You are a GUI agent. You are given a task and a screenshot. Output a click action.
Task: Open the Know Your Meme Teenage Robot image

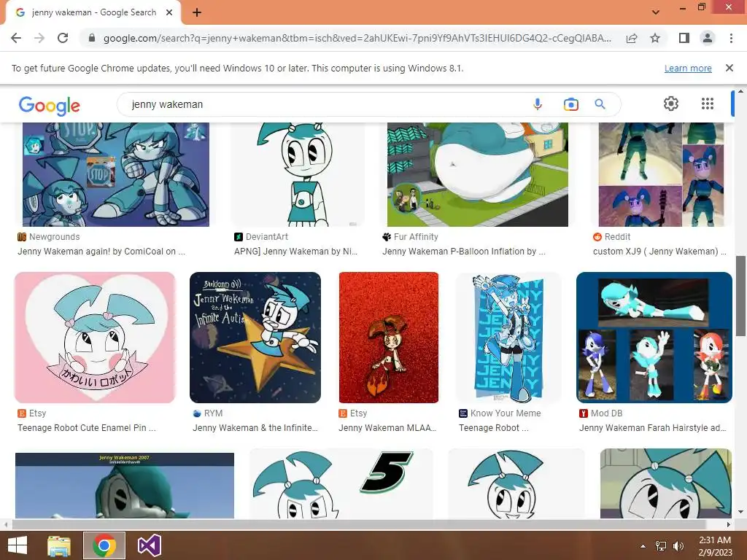(x=508, y=338)
